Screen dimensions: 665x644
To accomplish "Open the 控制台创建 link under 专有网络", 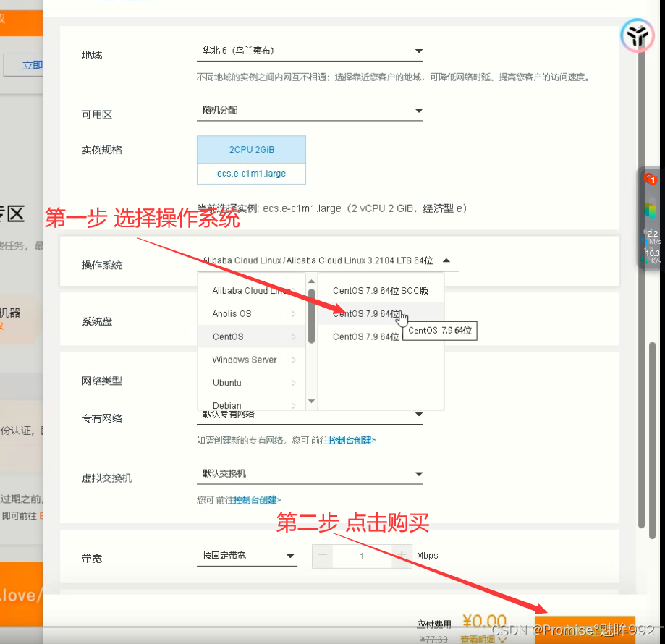I will [x=352, y=441].
